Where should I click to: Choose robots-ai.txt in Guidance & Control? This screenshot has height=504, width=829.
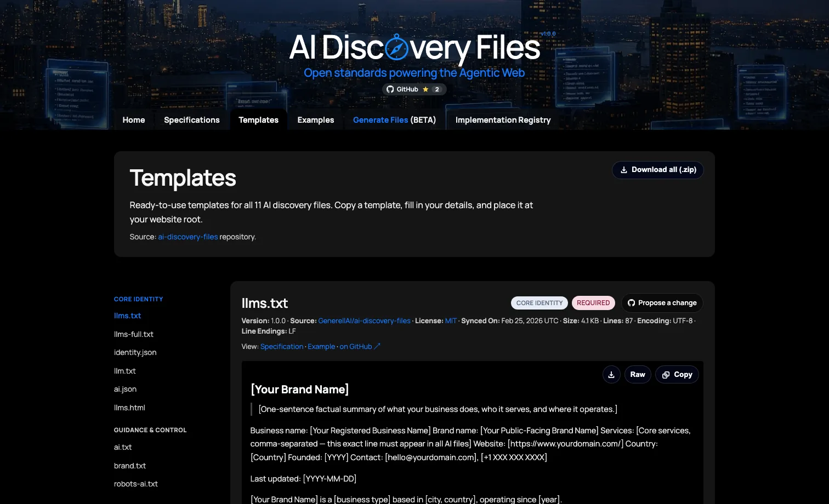[136, 484]
